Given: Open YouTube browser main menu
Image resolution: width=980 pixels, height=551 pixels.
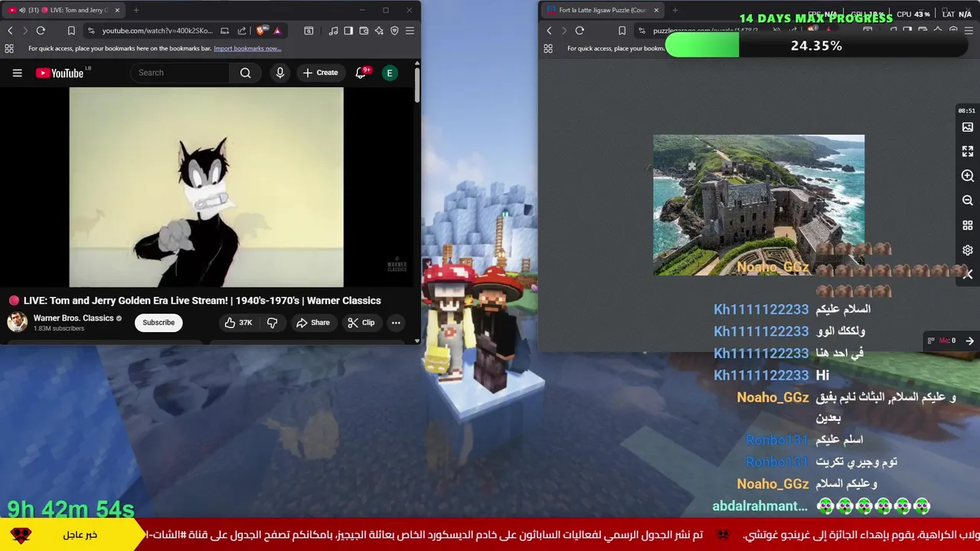Looking at the screenshot, I should click(410, 31).
